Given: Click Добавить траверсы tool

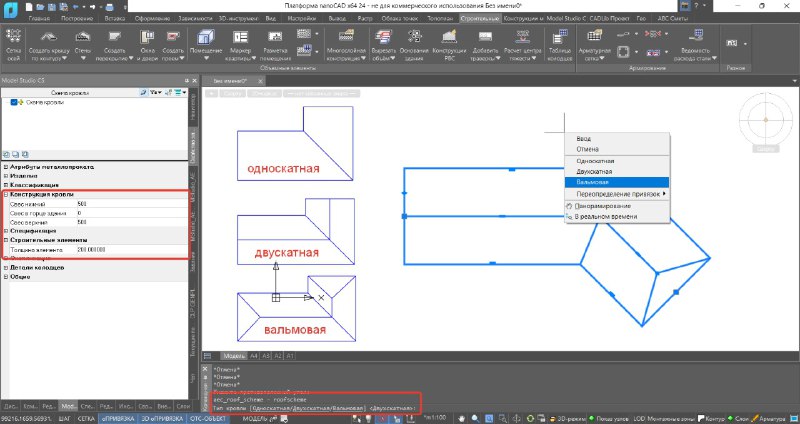Looking at the screenshot, I should coord(485,45).
